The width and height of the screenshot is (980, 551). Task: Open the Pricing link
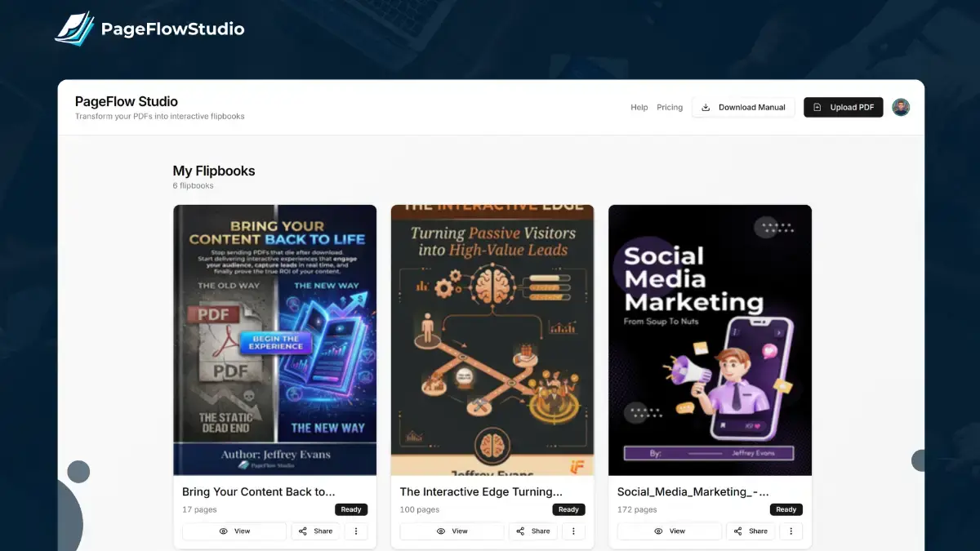[670, 108]
